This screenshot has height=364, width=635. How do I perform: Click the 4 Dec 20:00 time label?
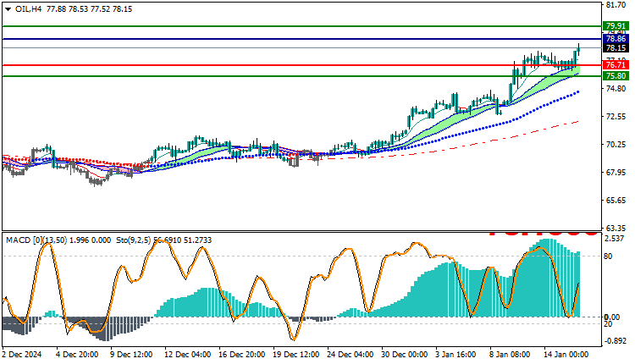point(77,355)
